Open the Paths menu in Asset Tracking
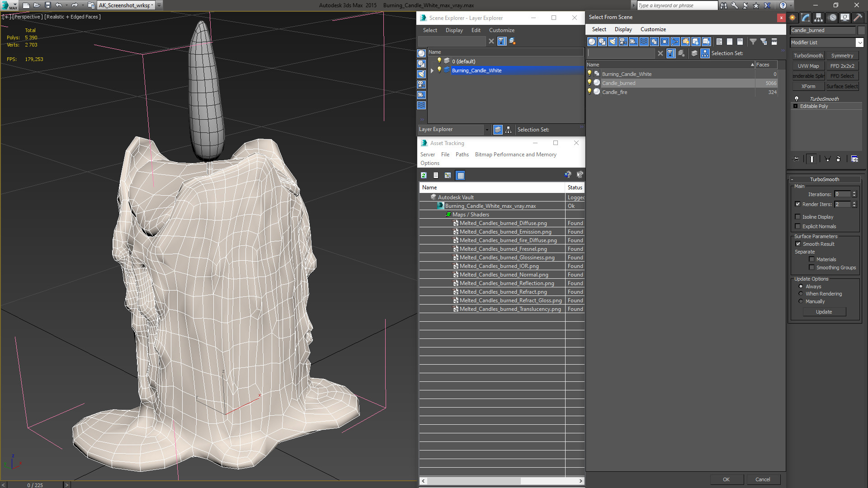Viewport: 868px width, 488px height. coord(462,155)
